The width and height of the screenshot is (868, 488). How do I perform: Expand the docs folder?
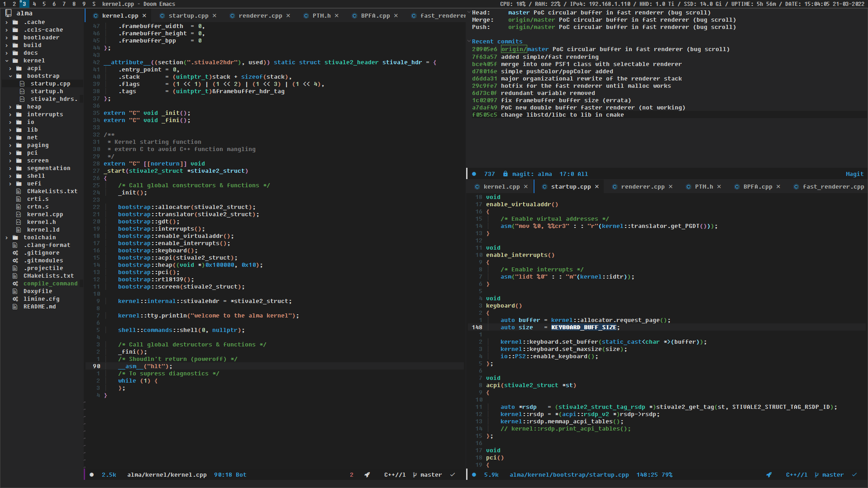(6, 53)
